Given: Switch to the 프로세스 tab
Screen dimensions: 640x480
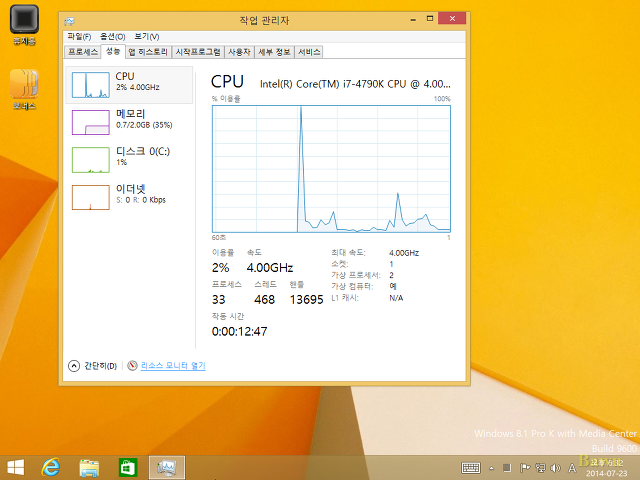Looking at the screenshot, I should (x=83, y=52).
